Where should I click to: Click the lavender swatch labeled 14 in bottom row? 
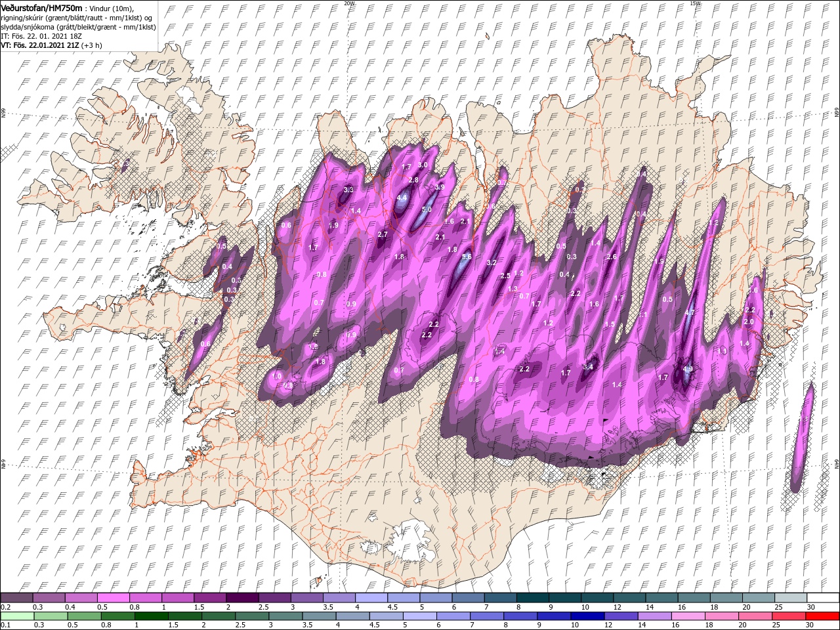(x=654, y=616)
